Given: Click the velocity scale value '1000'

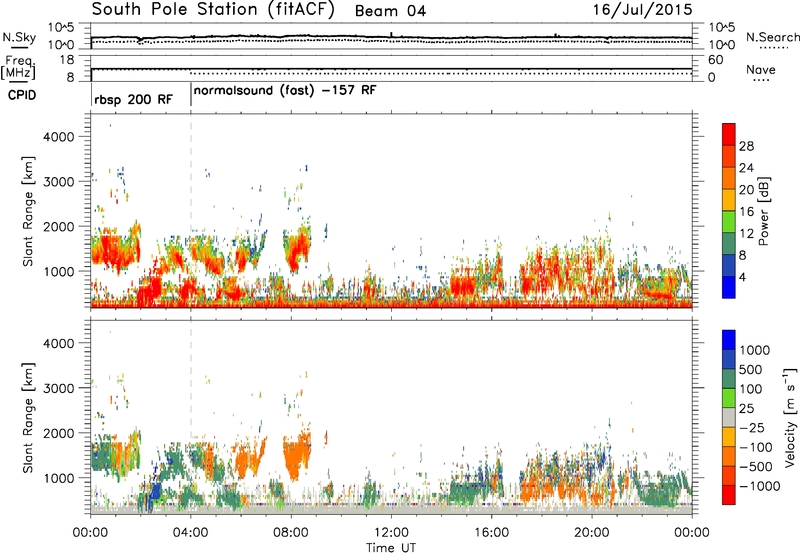Looking at the screenshot, I should tap(755, 350).
